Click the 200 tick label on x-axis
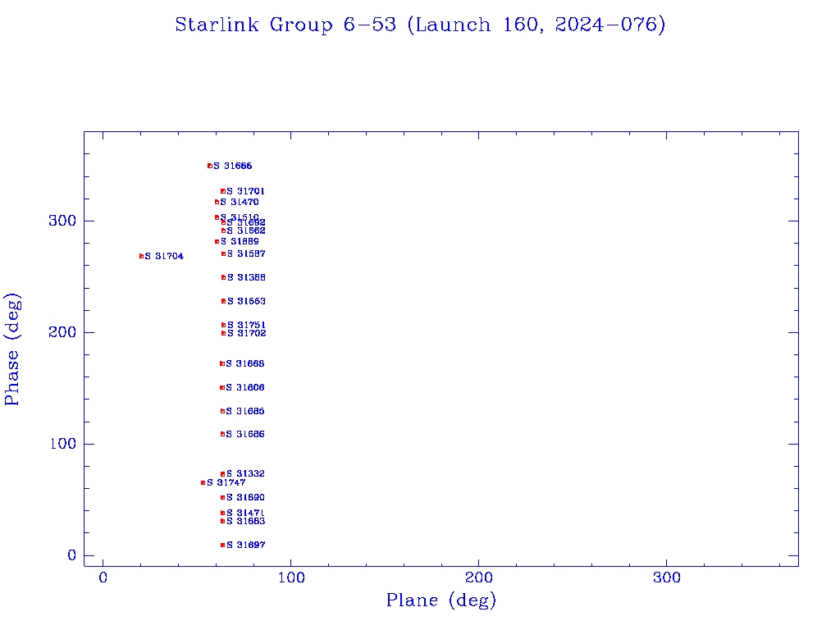This screenshot has height=630, width=840. (479, 577)
